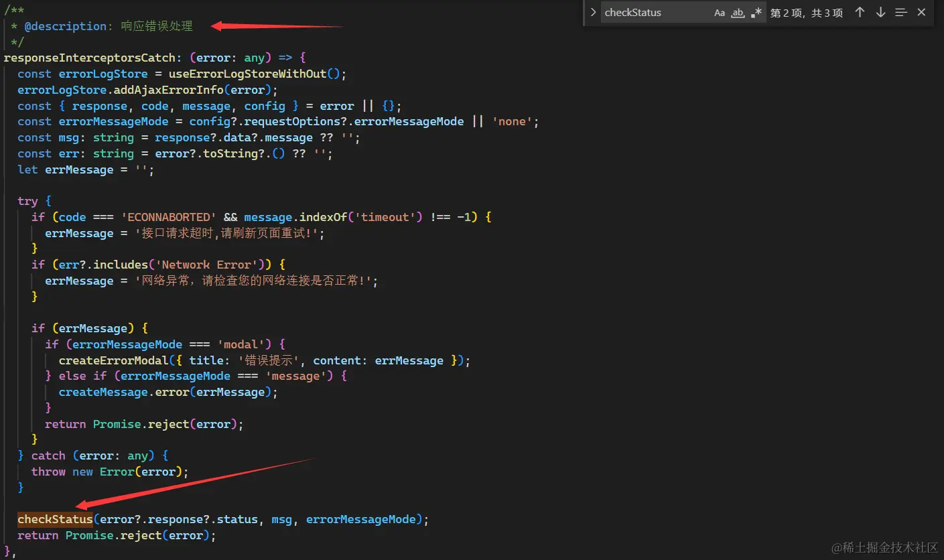Image resolution: width=944 pixels, height=560 pixels.
Task: Click the @description tag in the comment
Action: click(65, 26)
